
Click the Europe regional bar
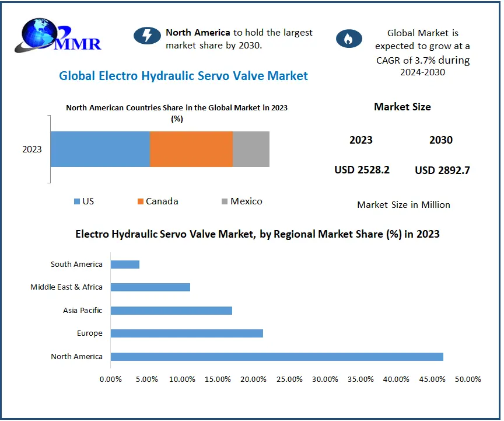pos(187,333)
